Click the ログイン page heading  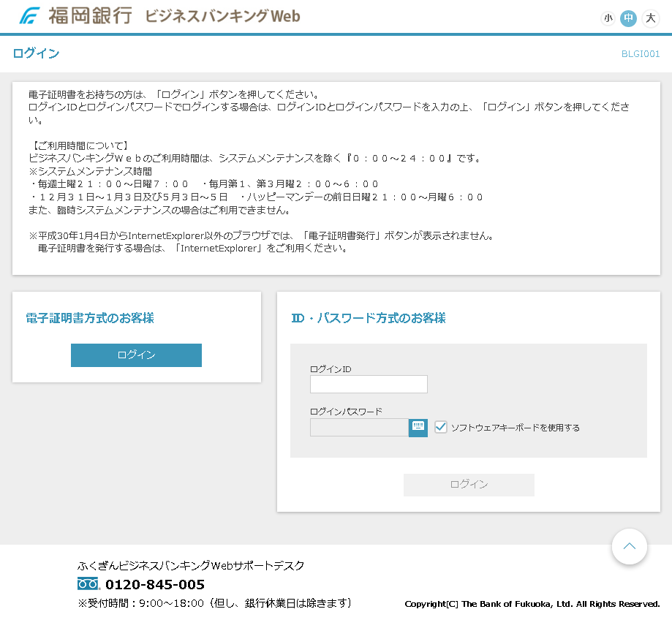[x=36, y=53]
